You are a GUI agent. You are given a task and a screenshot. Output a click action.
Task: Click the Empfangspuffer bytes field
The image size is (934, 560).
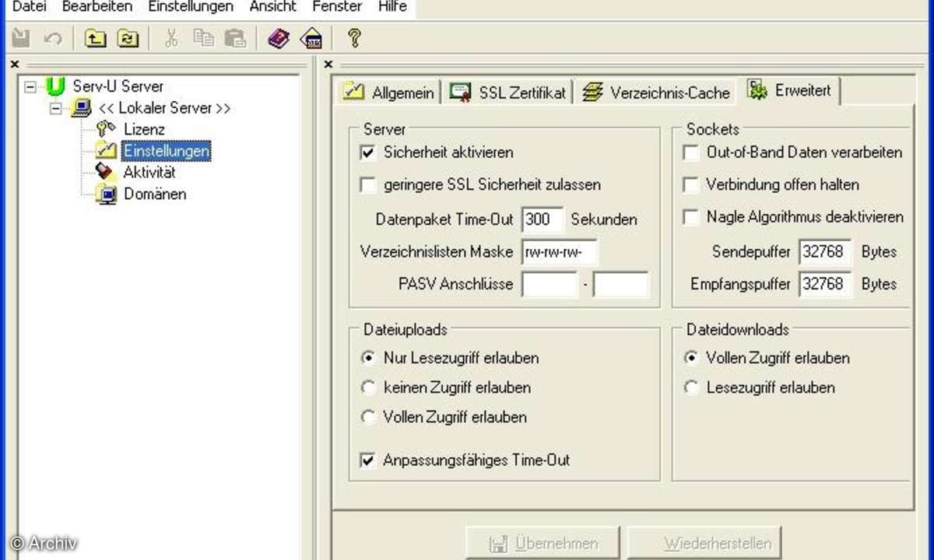826,284
